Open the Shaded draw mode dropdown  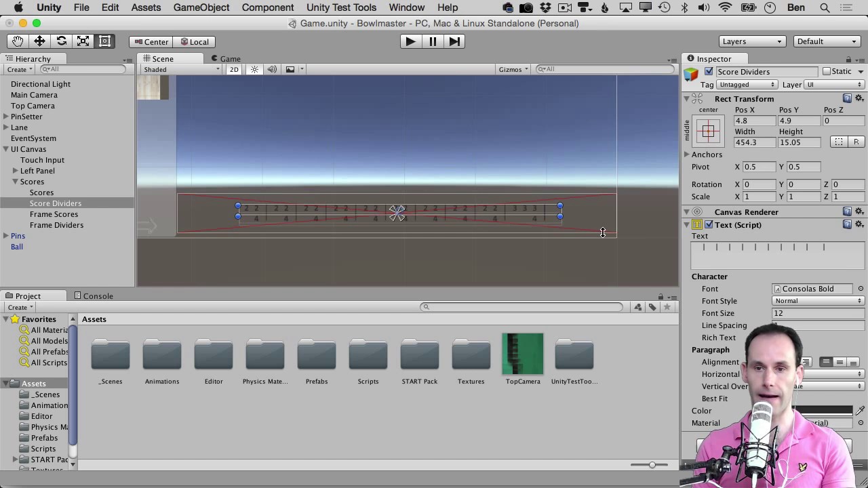180,69
